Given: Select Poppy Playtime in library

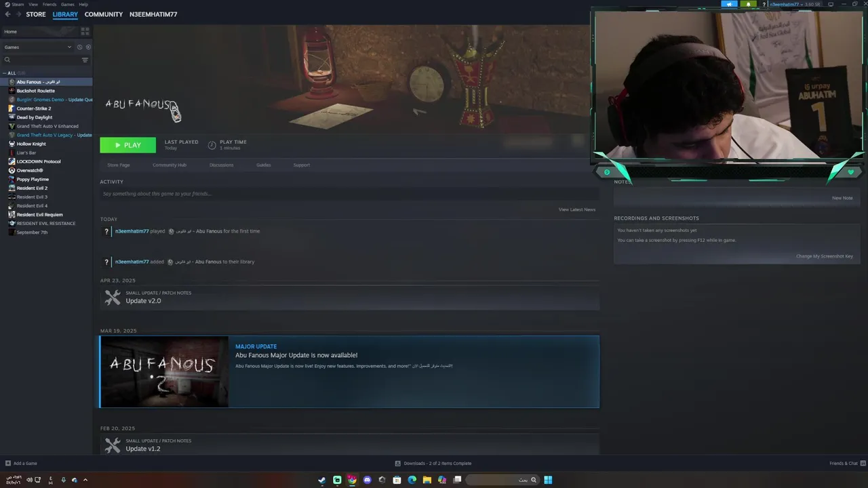Looking at the screenshot, I should click(33, 179).
